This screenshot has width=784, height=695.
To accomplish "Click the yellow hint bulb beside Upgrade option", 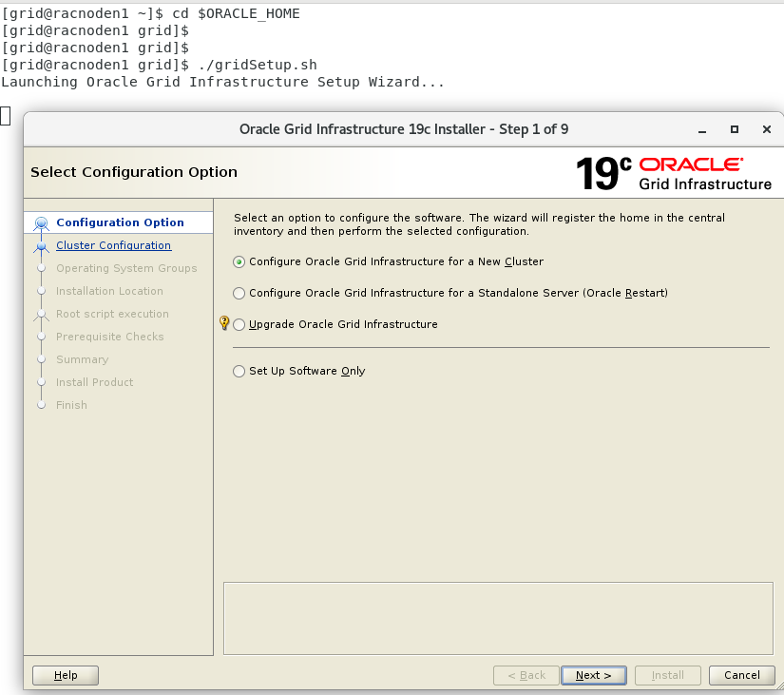I will (224, 322).
